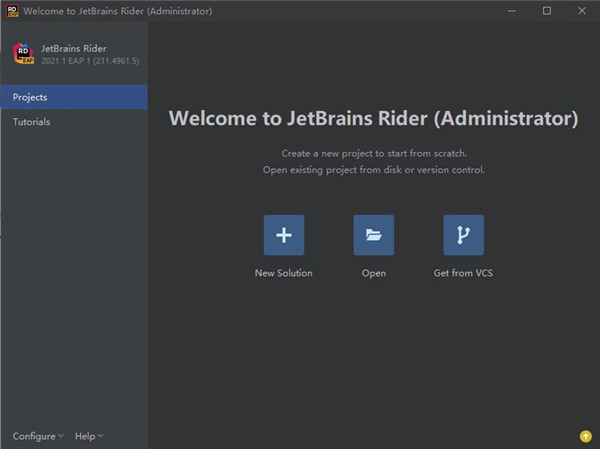The image size is (600, 449).
Task: Click the Get from VCS branch icon
Action: tap(463, 235)
